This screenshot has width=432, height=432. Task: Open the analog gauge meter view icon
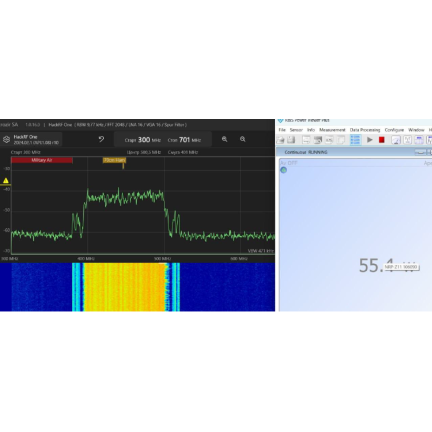coord(396,140)
